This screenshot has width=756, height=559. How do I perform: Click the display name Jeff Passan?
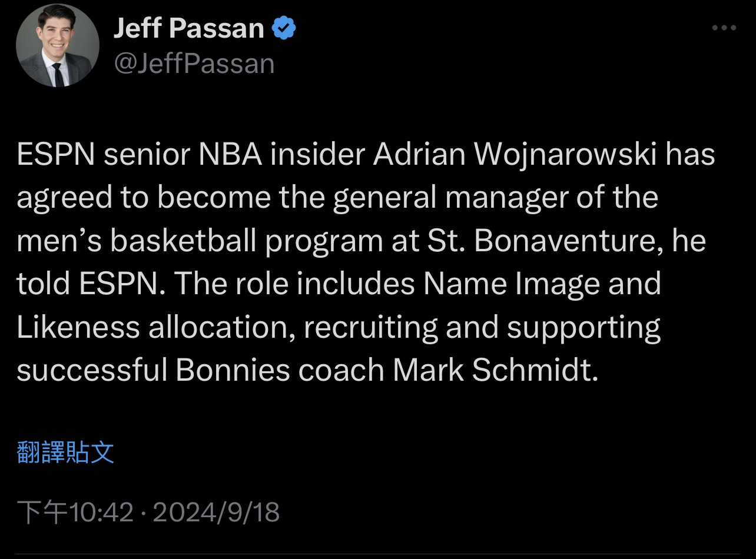[x=188, y=28]
